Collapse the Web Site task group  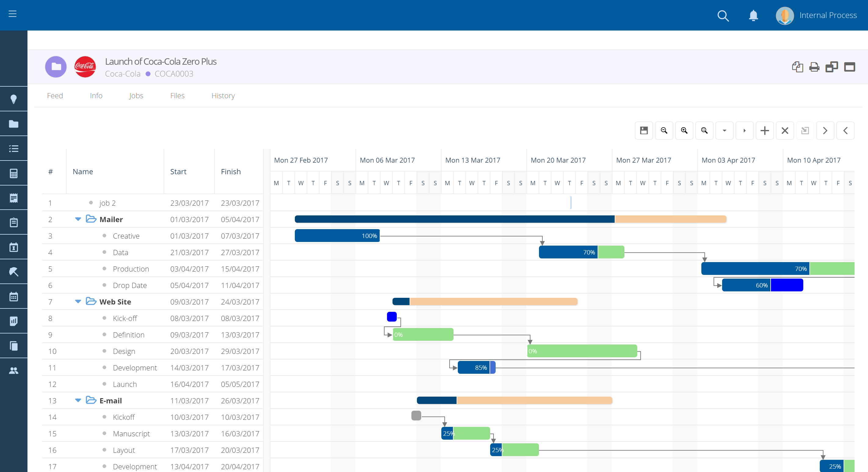(x=78, y=301)
